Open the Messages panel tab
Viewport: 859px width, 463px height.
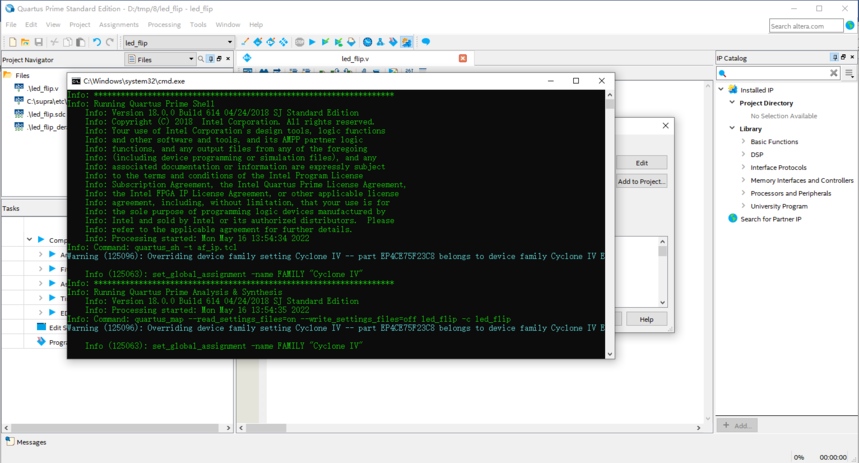click(26, 442)
